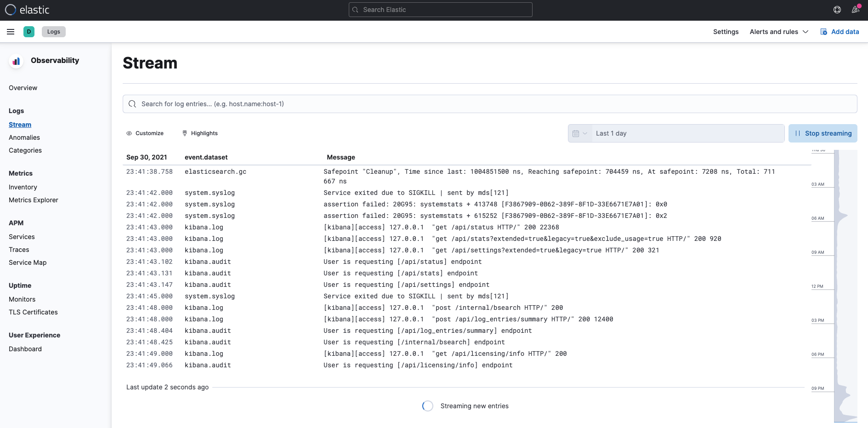
Task: Click the Elastic logo icon
Action: point(11,10)
